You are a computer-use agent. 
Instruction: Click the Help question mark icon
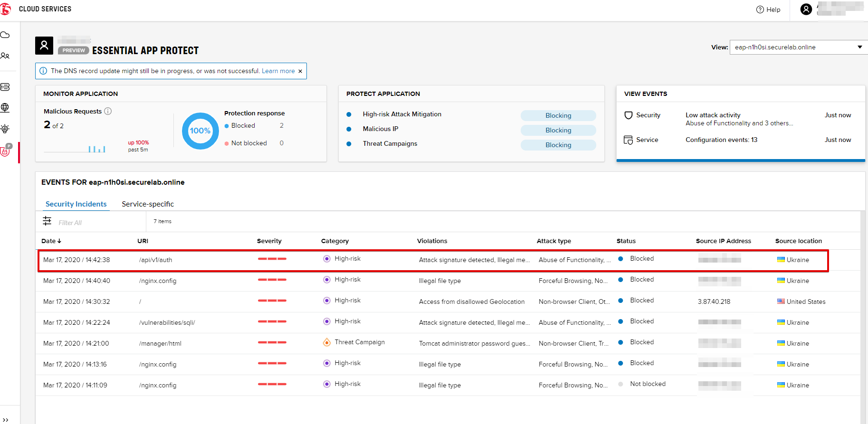760,9
